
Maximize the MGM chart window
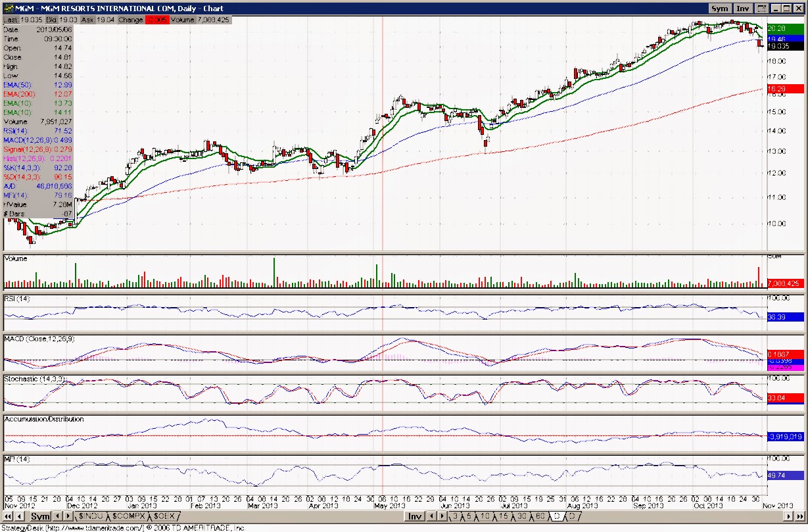[786, 9]
